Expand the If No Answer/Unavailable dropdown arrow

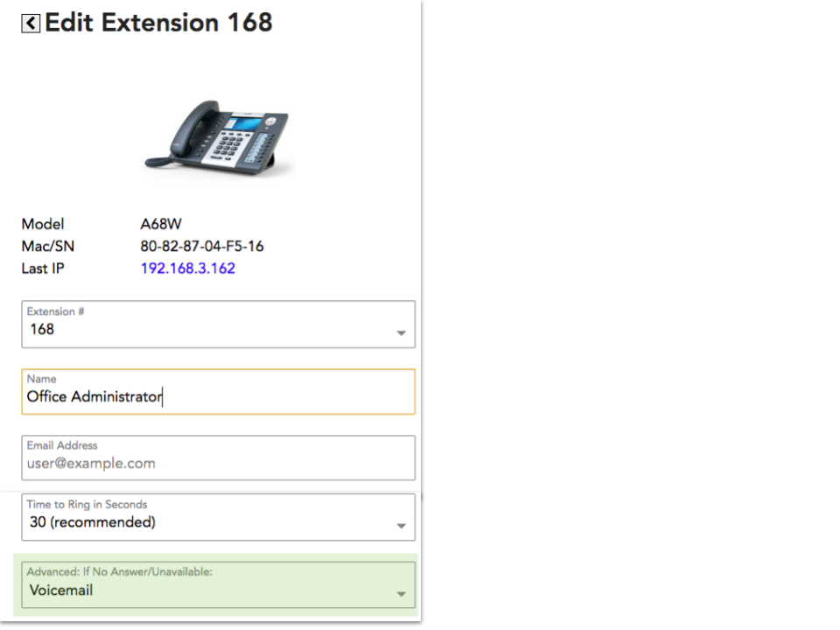coord(401,594)
